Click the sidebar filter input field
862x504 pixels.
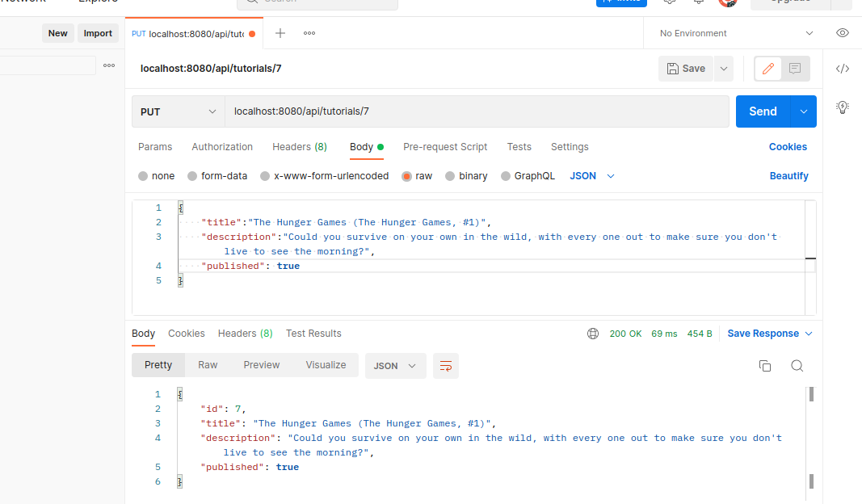click(48, 65)
